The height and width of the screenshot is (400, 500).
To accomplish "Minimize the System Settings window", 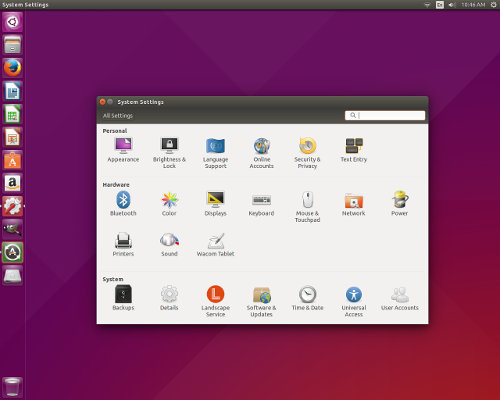I will (x=110, y=102).
